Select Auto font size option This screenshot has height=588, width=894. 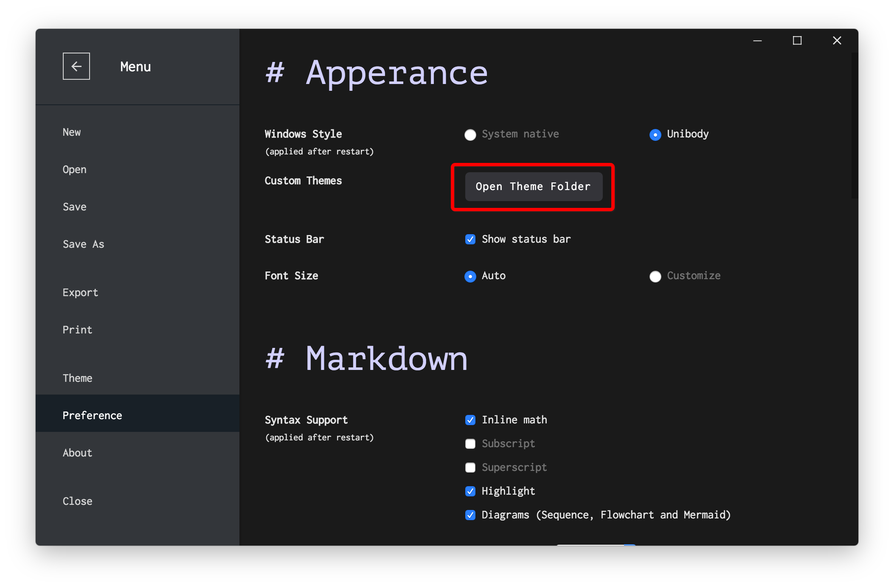(470, 277)
